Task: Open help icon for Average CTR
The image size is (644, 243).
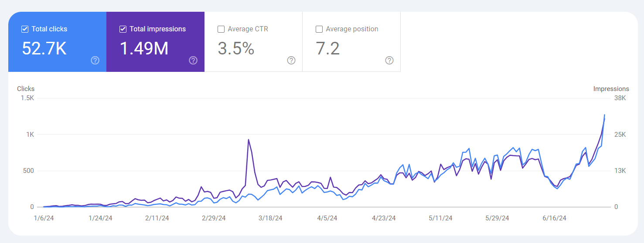Action: (291, 61)
